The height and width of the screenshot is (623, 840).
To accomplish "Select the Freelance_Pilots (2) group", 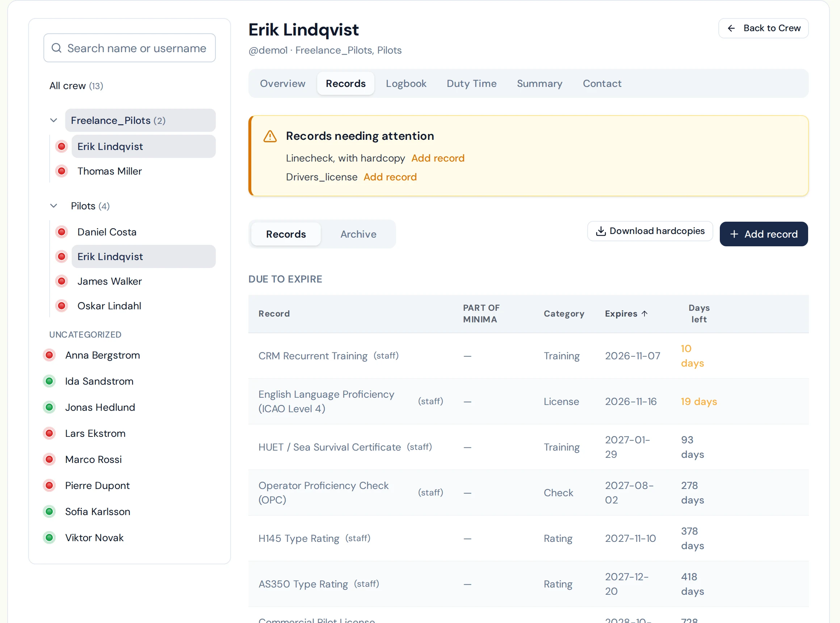I will coord(140,120).
